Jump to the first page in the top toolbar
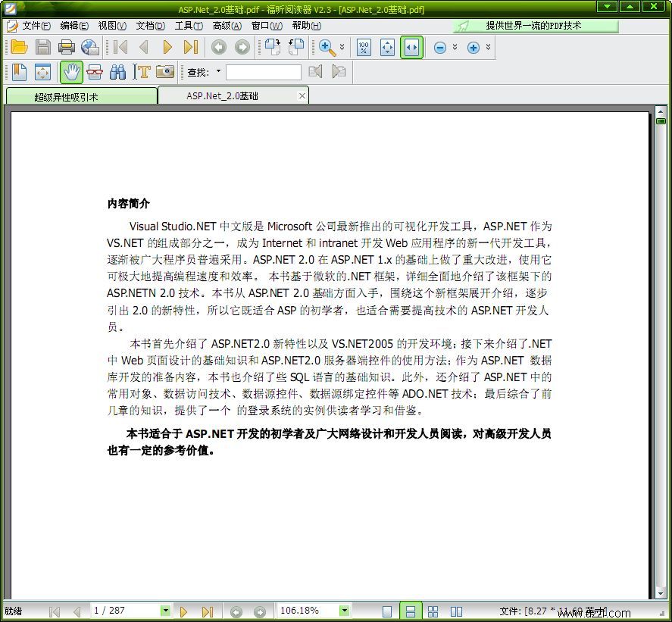This screenshot has height=622, width=672. 120,47
